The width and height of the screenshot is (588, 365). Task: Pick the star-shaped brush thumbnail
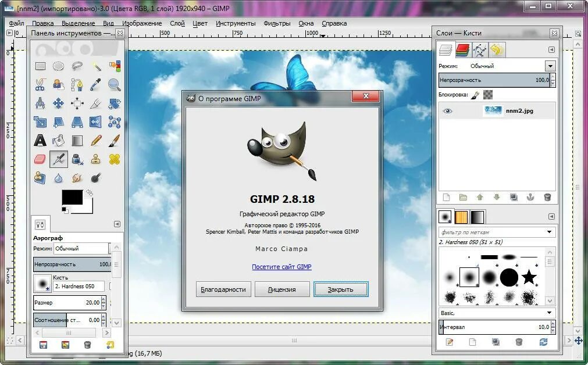tap(529, 277)
